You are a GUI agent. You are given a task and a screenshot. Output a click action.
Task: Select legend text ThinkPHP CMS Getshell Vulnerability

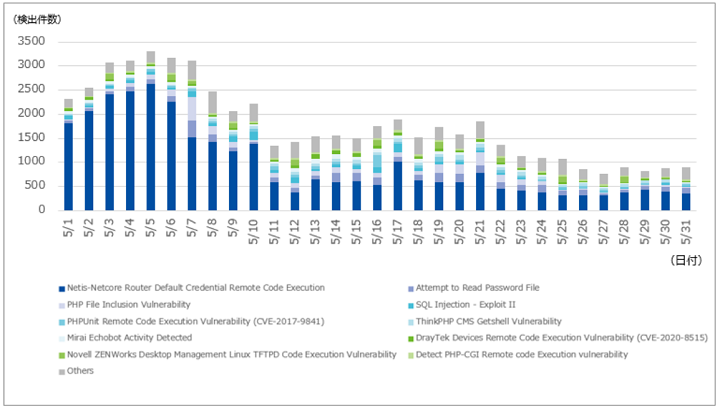[x=489, y=321]
